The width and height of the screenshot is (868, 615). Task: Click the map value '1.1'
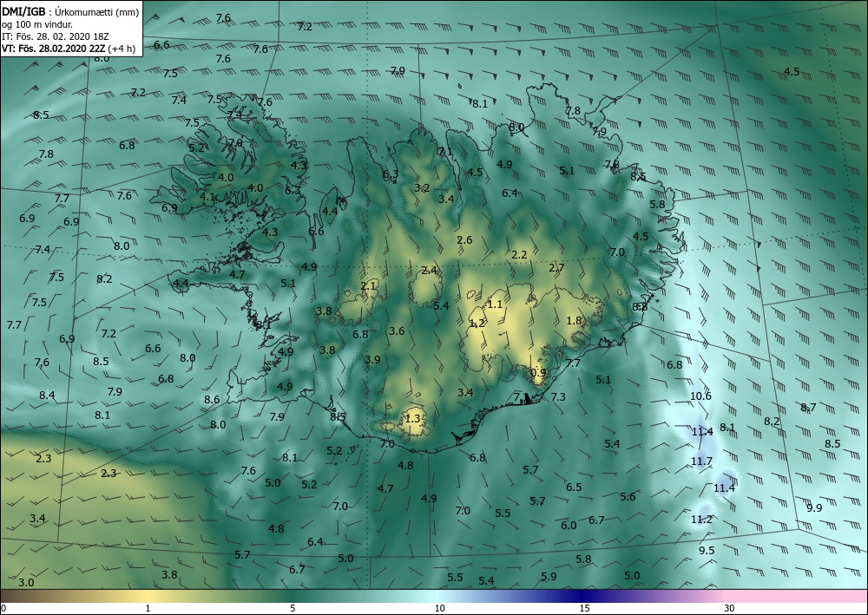(x=495, y=304)
